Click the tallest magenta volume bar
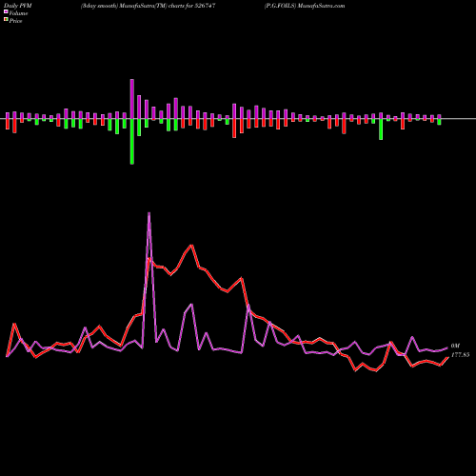The width and height of the screenshot is (476, 476). click(132, 99)
